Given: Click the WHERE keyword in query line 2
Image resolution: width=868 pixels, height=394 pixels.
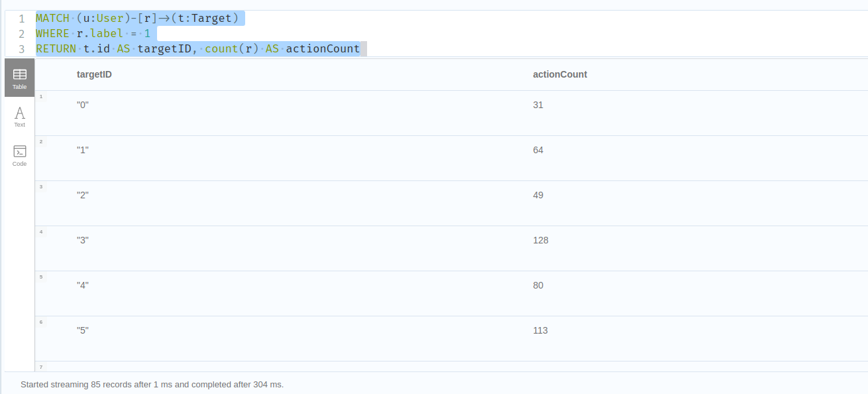Looking at the screenshot, I should click(x=52, y=33).
